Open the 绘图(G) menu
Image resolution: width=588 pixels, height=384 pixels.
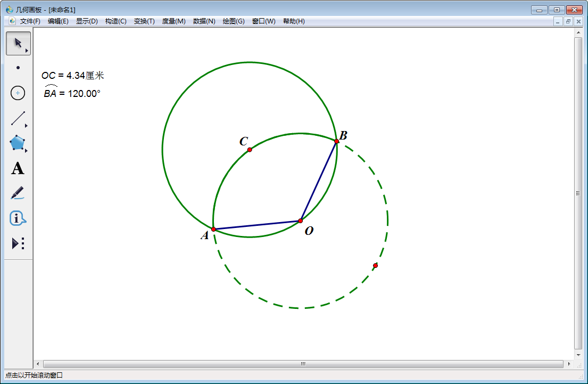(x=234, y=21)
